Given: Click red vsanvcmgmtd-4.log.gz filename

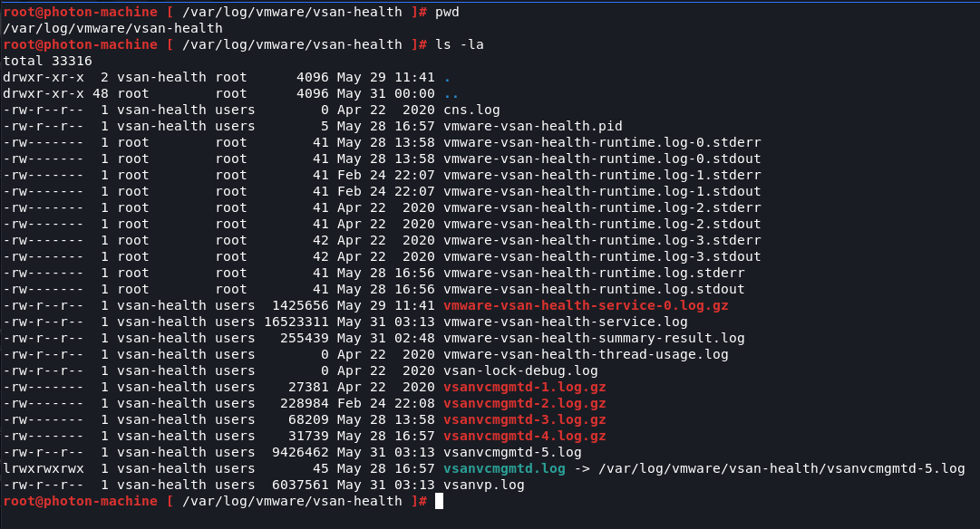Looking at the screenshot, I should click(x=524, y=436).
